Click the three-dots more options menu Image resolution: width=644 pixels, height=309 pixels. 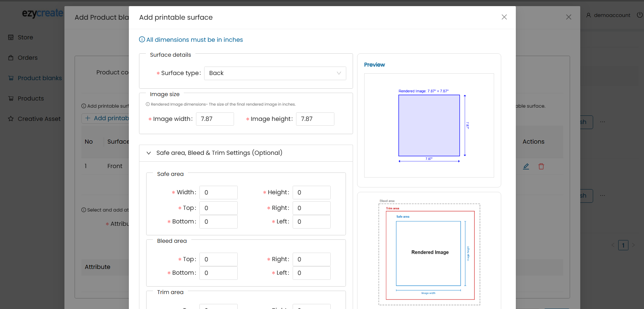pyautogui.click(x=602, y=122)
